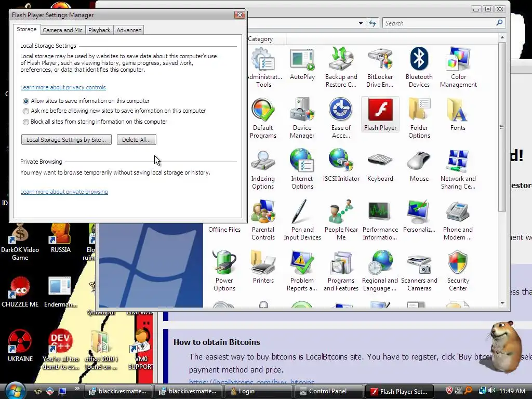Open CHUZZLE ME desktop shortcut
Screen dimensions: 532x399
tap(20, 292)
